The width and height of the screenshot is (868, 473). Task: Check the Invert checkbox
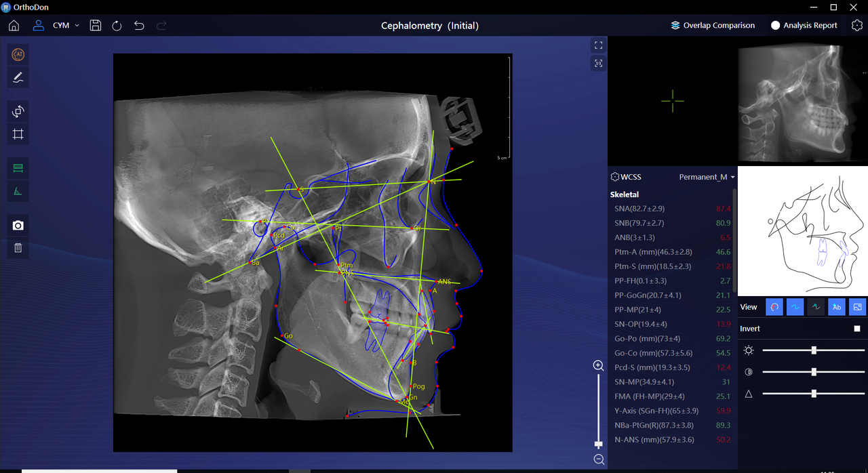[x=857, y=329]
